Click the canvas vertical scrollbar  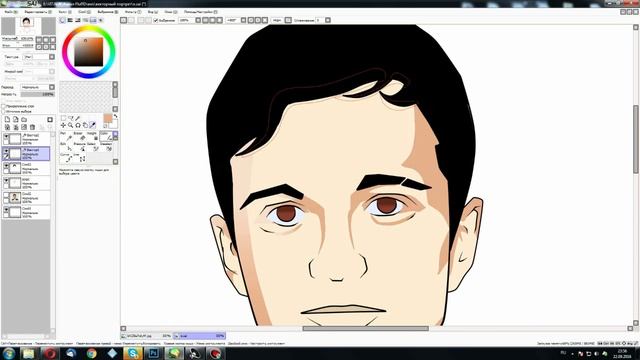(636, 139)
